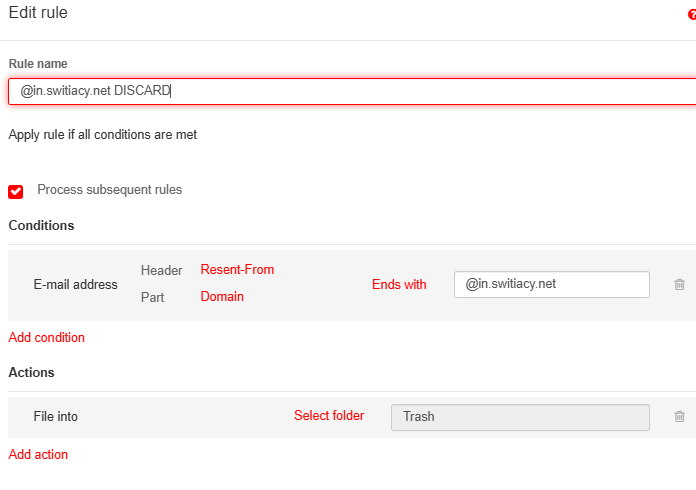Open the Ends with comparison dropdown
The image size is (696, 490).
pyautogui.click(x=399, y=285)
